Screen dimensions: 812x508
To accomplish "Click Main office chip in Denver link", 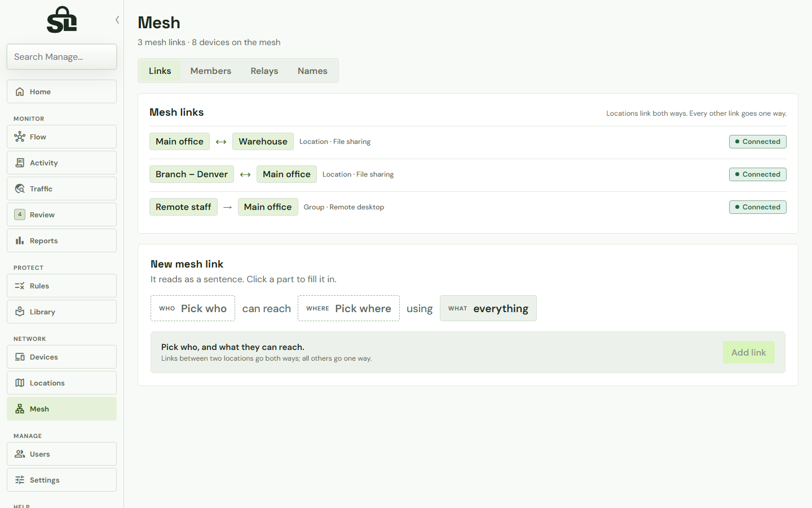I will pyautogui.click(x=286, y=174).
